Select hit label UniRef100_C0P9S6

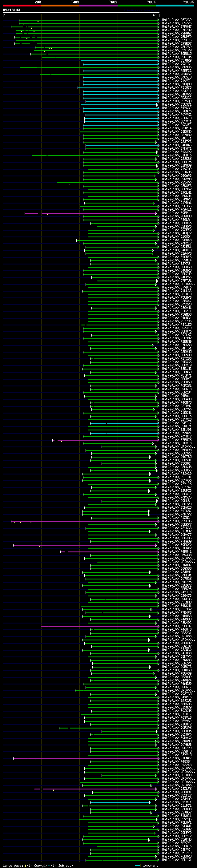coord(176,67)
